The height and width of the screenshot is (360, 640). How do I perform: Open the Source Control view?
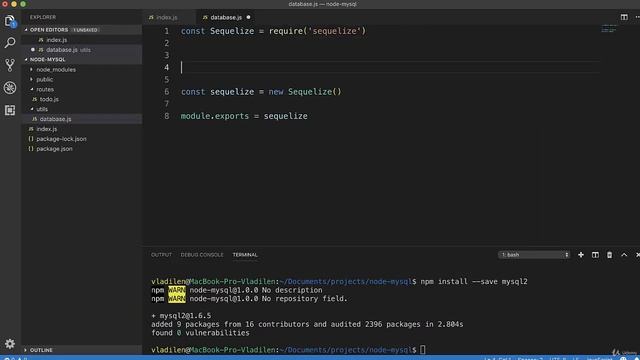click(10, 65)
